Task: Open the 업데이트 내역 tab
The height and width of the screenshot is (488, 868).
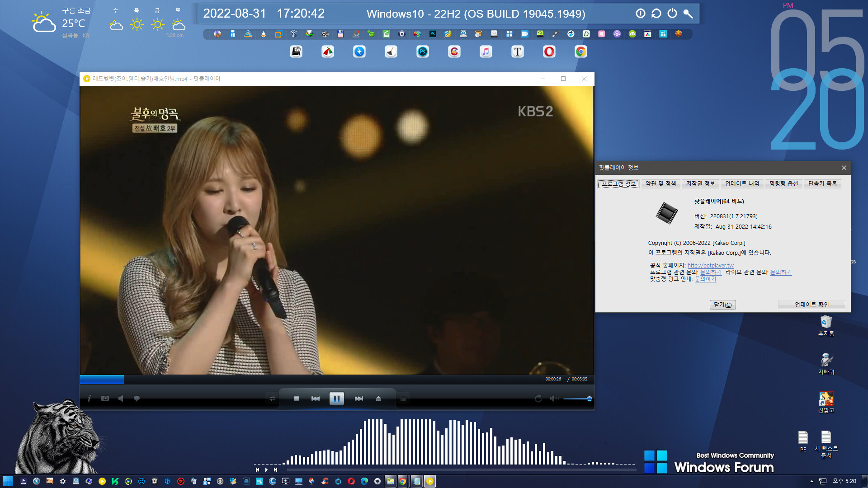Action: tap(742, 183)
